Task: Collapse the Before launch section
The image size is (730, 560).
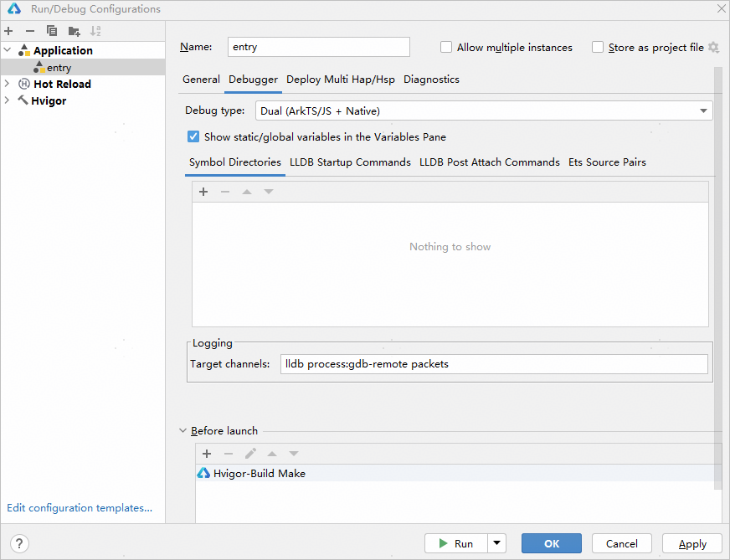Action: (183, 431)
